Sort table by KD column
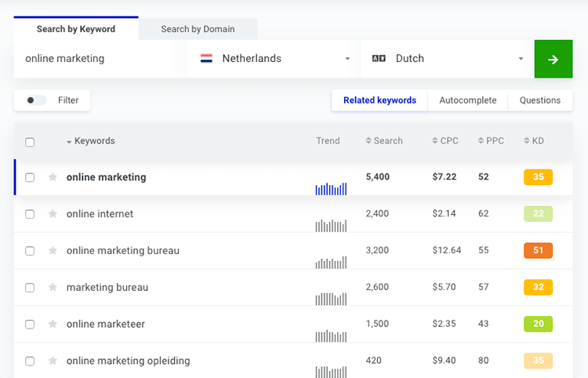The height and width of the screenshot is (378, 588). 534,141
